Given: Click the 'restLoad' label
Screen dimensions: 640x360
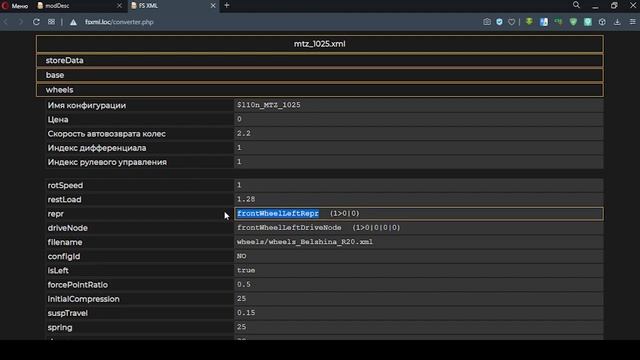Looking at the screenshot, I should (64, 200).
